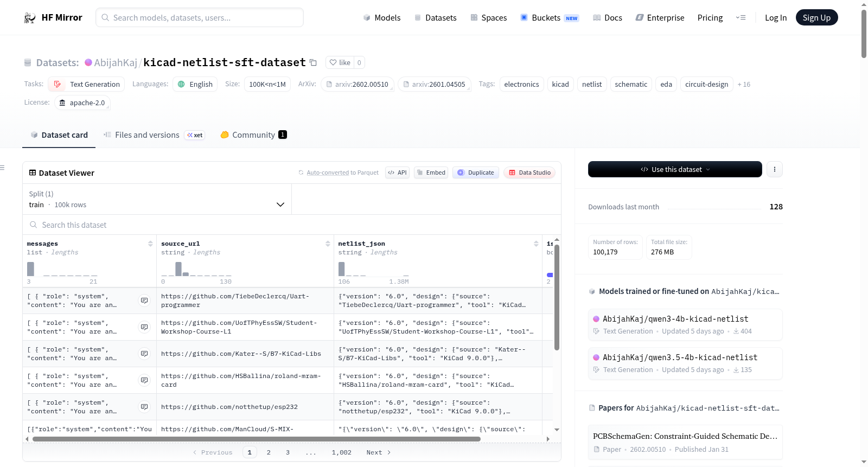Click the netlist tag

592,84
